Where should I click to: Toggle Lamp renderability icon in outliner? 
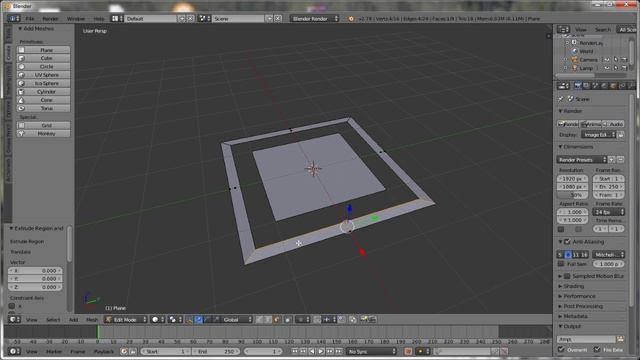624,68
